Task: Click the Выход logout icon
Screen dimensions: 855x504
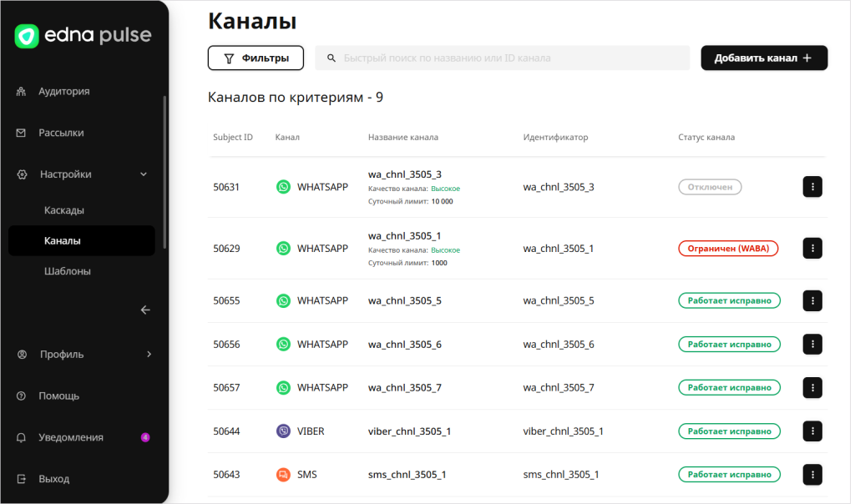Action: [21, 479]
